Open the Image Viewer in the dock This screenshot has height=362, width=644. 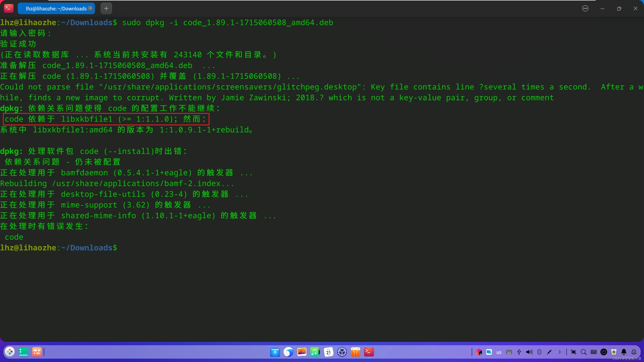pyautogui.click(x=302, y=352)
